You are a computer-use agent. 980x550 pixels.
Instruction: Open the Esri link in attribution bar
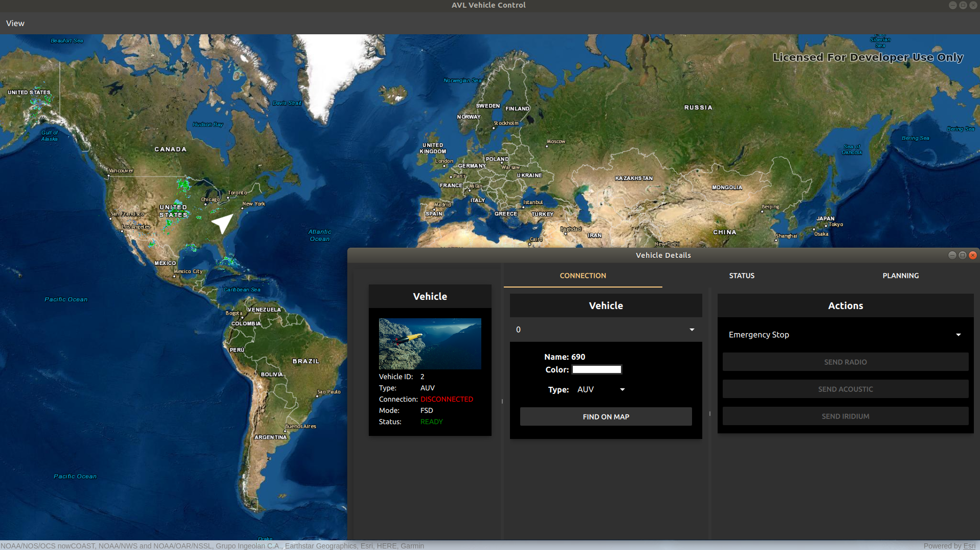point(969,546)
